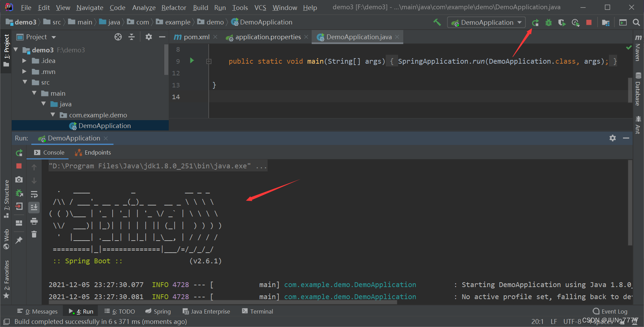644x327 pixels.
Task: Click the Build project hammer icon
Action: (x=437, y=22)
